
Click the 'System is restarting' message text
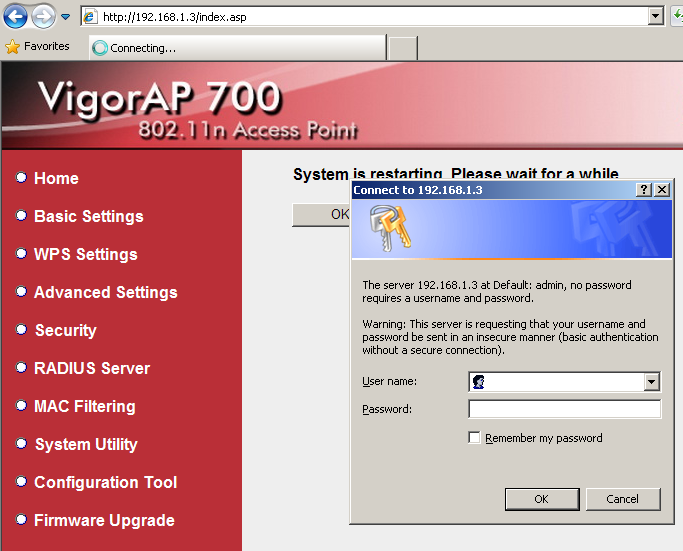[456, 174]
